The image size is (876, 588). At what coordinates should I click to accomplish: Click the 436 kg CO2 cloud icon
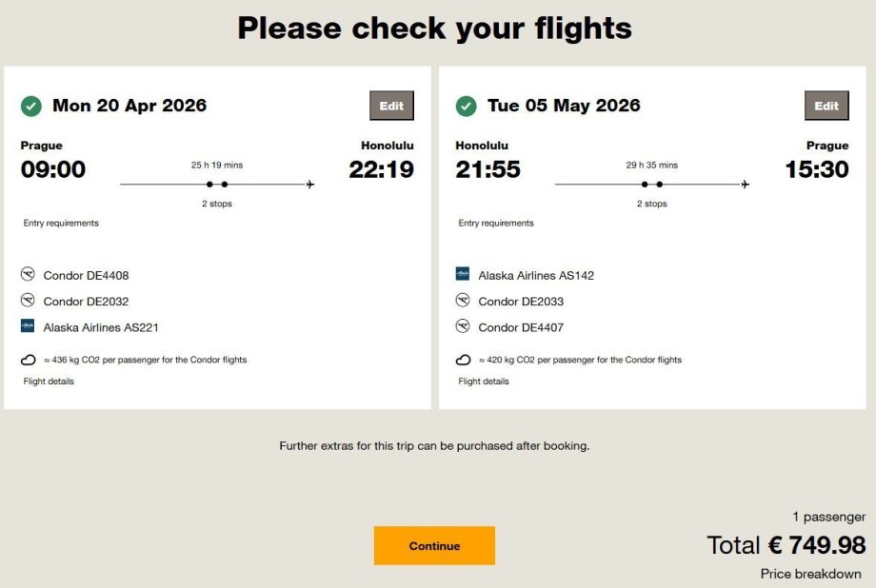(x=28, y=361)
